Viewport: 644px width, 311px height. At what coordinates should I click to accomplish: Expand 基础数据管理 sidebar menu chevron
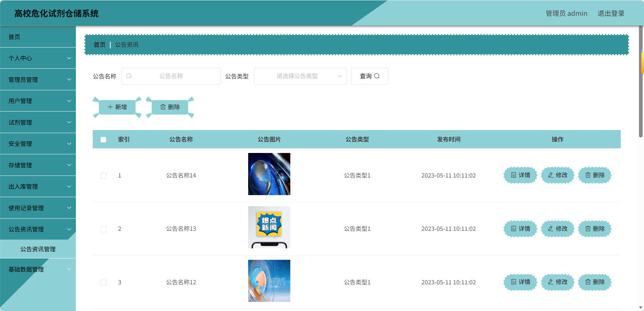tap(69, 269)
